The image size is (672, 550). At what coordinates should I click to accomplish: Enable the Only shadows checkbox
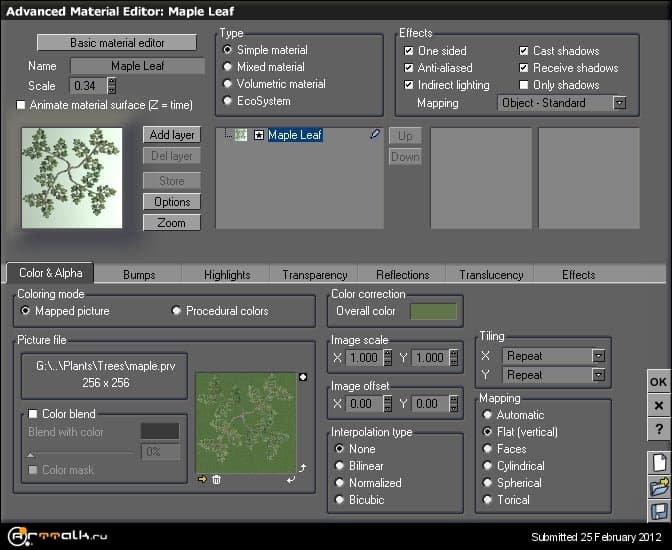pos(524,85)
